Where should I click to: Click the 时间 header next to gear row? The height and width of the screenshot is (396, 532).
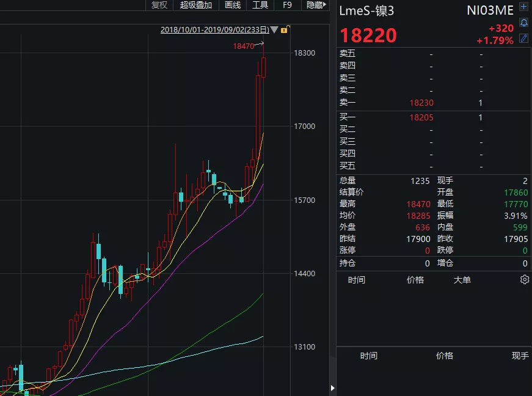click(357, 280)
